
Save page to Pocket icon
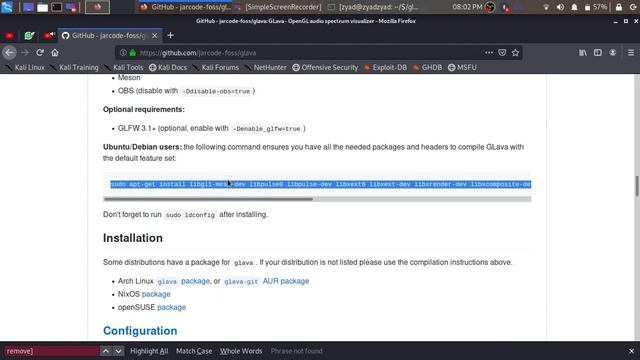[x=502, y=53]
